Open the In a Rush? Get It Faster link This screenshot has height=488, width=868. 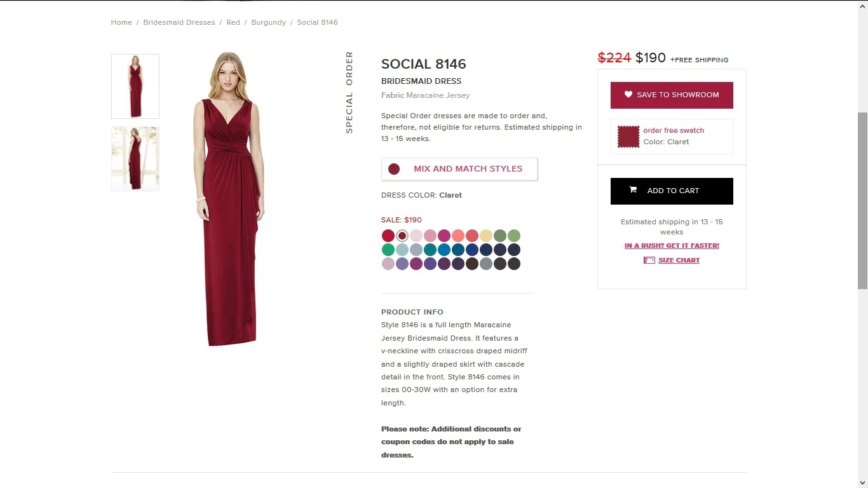(x=672, y=246)
